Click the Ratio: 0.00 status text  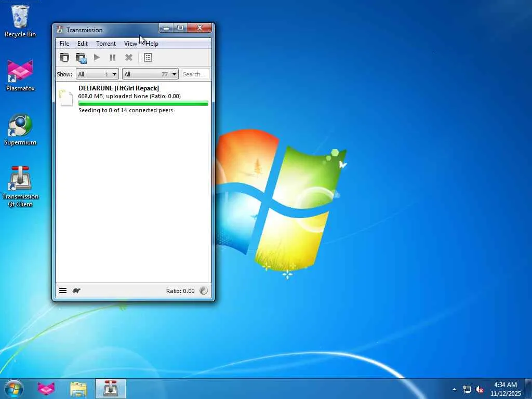coord(180,291)
